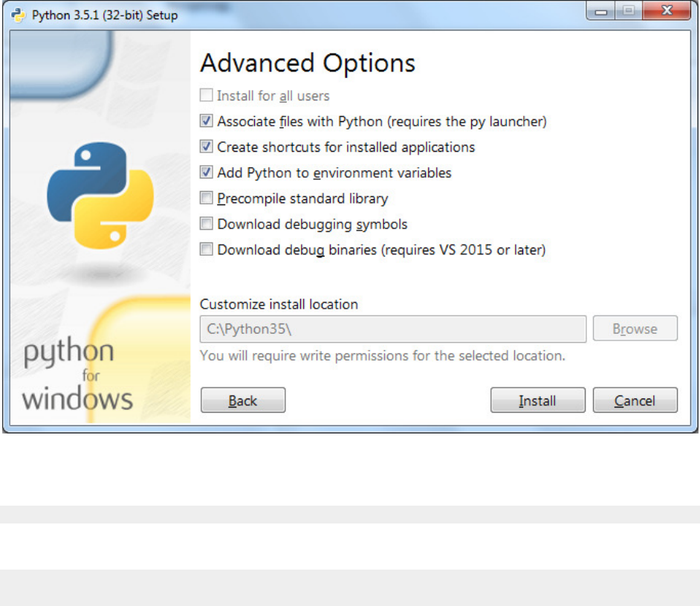Click the 'Customize install location' label
Viewport: 700px width, 606px height.
279,304
